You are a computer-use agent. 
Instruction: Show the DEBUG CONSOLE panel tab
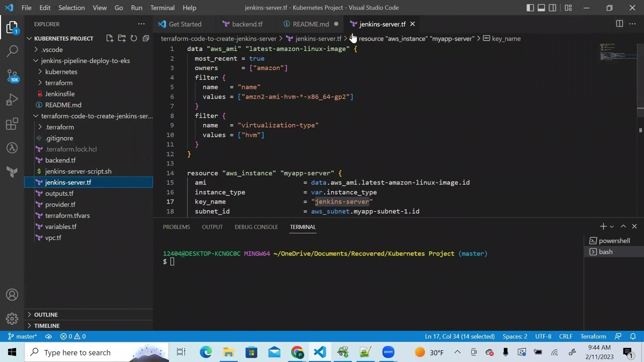256,227
